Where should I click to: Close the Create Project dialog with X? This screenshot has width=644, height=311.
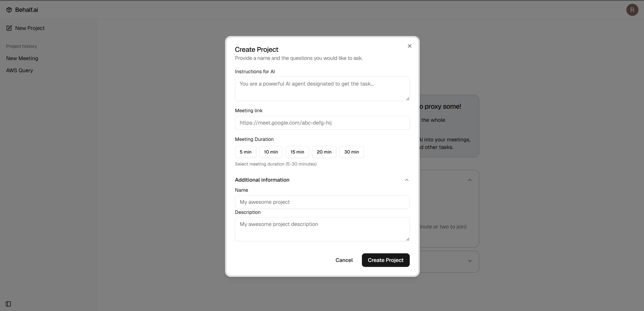click(409, 46)
